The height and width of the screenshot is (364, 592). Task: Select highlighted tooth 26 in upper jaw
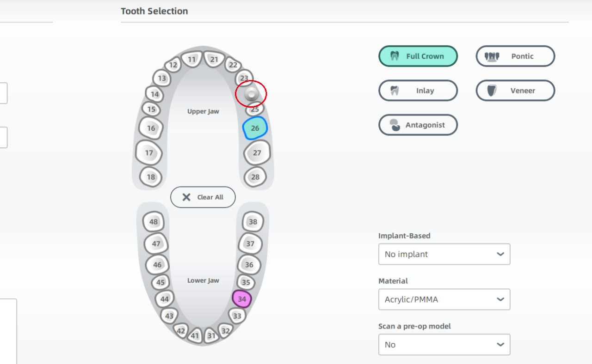coord(255,128)
